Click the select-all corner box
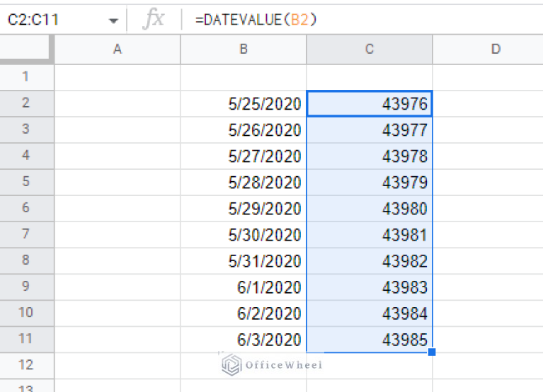Screen dimensions: 543x392 click(x=27, y=49)
